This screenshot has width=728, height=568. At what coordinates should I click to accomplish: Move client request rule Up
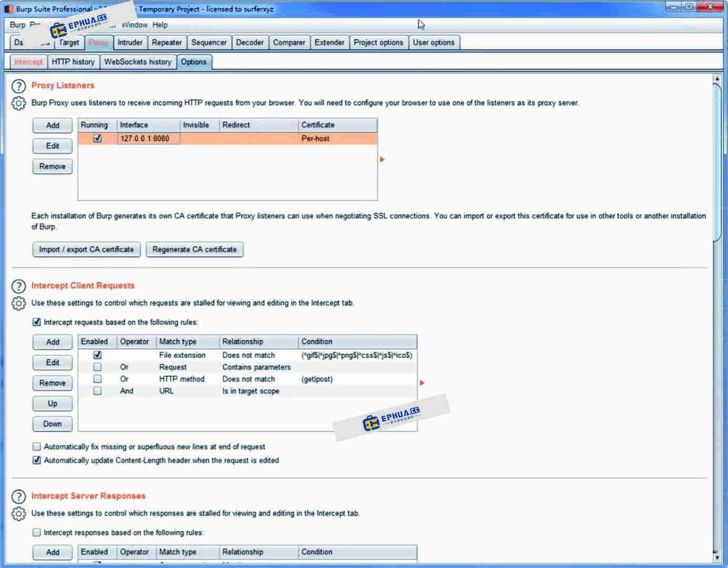click(53, 404)
